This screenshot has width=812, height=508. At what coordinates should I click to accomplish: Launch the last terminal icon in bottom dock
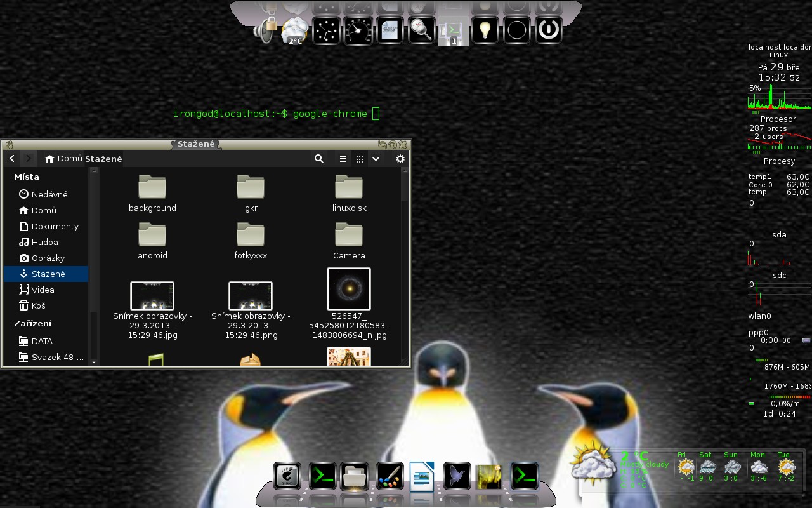pyautogui.click(x=524, y=476)
